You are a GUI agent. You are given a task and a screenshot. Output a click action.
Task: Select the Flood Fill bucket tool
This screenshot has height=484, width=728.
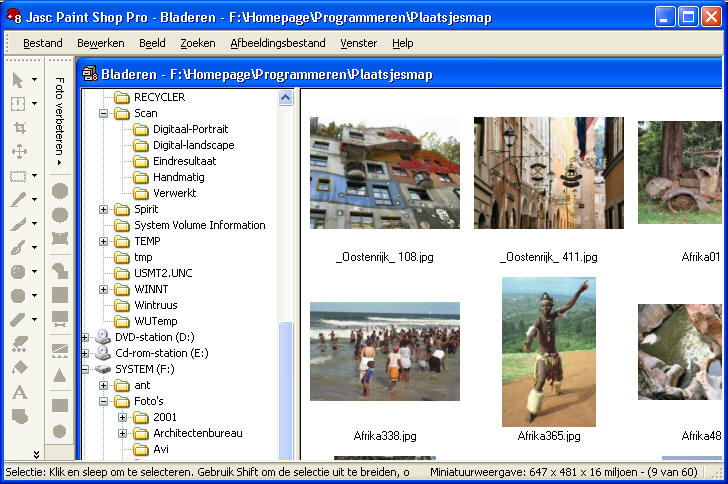click(x=20, y=368)
